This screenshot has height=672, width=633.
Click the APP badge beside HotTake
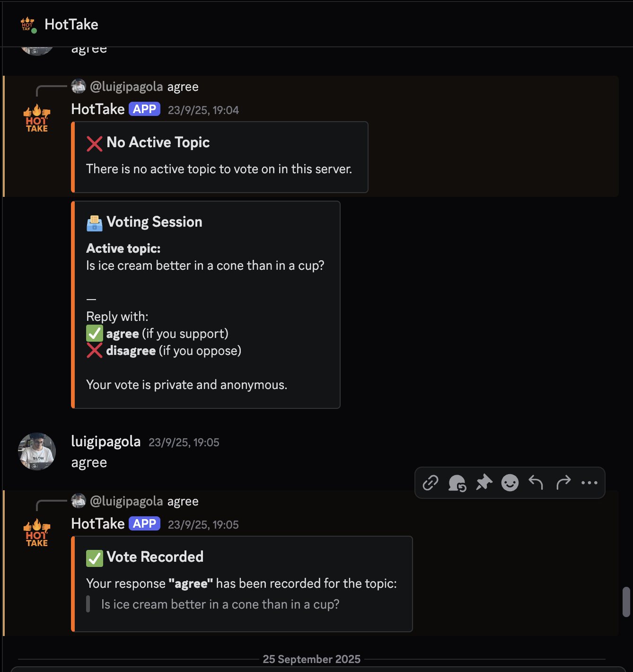144,109
